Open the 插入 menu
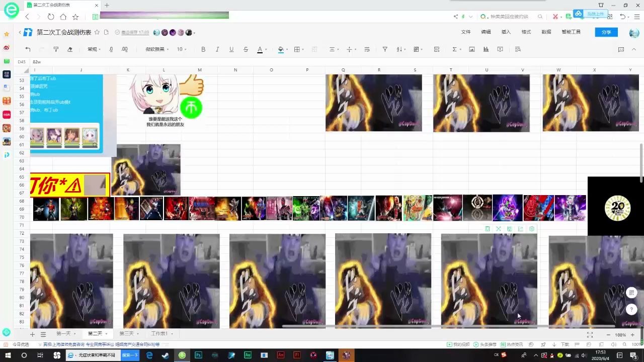This screenshot has height=362, width=644. pos(506,32)
